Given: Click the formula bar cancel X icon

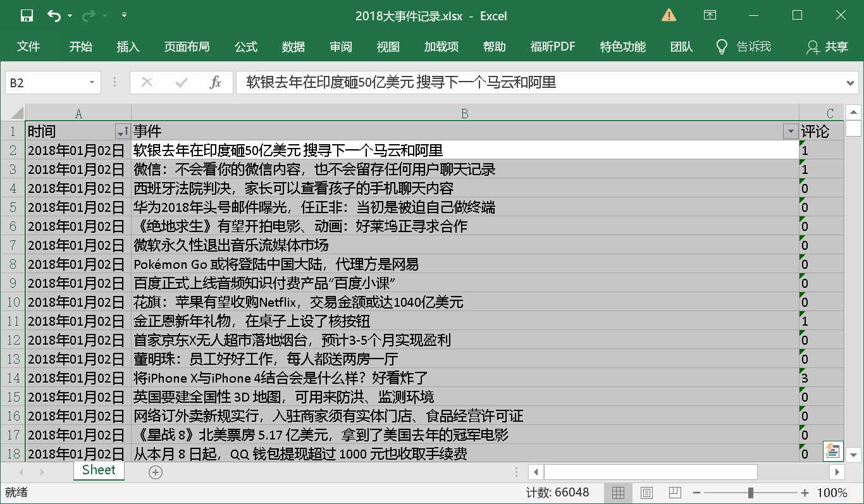Looking at the screenshot, I should point(147,82).
